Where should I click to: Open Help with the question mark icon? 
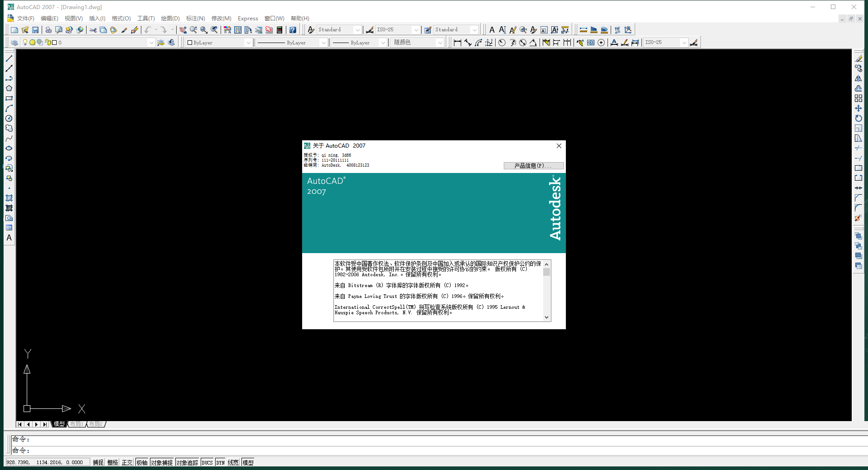293,30
